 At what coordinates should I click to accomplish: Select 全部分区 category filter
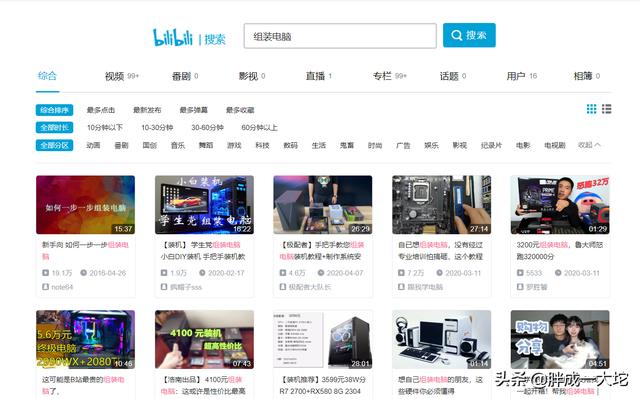tap(54, 145)
